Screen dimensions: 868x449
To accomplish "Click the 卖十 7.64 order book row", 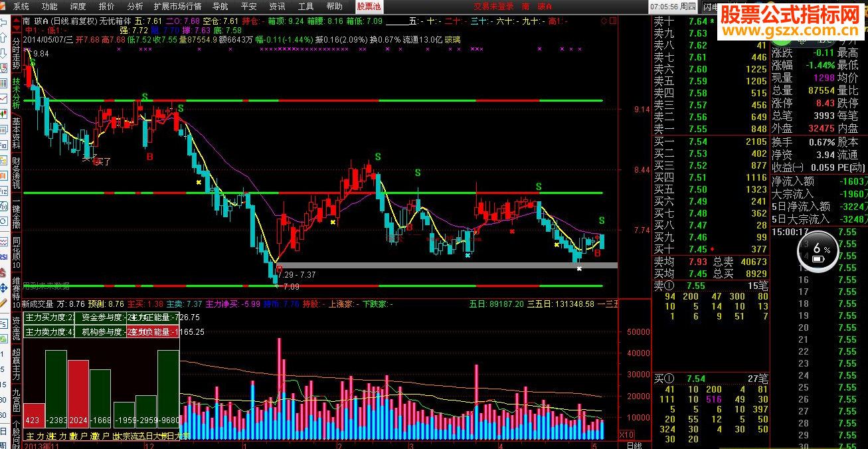I will click(710, 21).
